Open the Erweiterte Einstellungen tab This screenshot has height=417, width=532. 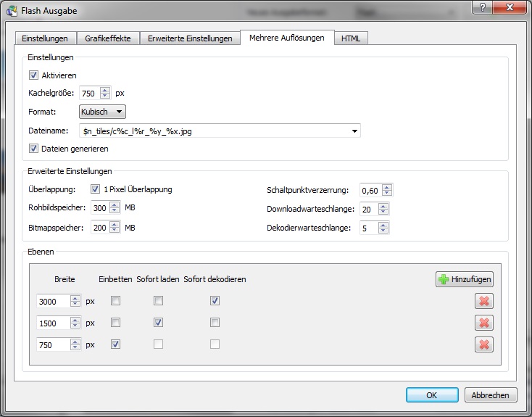pyautogui.click(x=189, y=38)
